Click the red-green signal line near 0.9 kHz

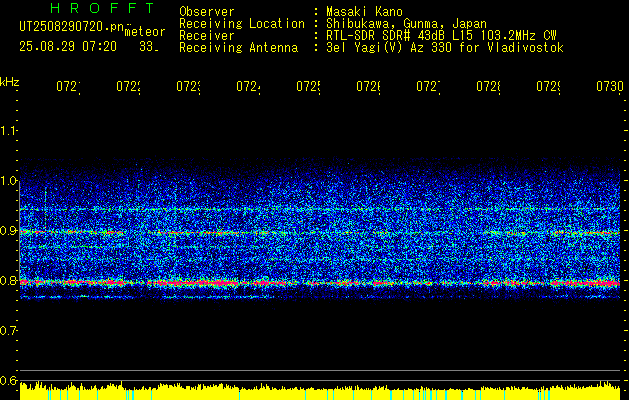click(320, 233)
